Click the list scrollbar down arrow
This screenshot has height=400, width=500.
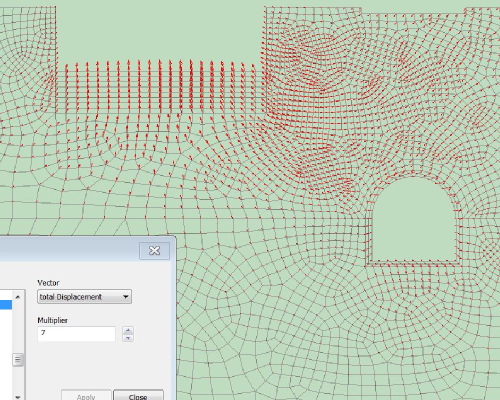click(x=18, y=397)
